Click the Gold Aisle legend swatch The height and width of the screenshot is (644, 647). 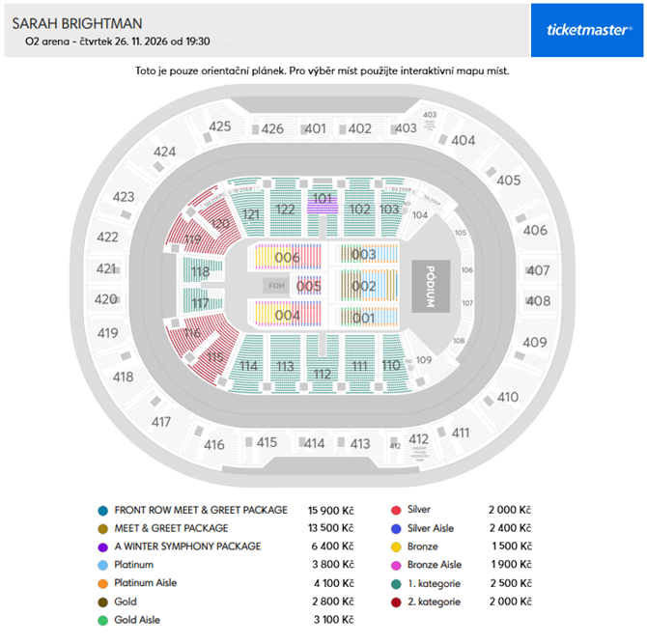101,620
